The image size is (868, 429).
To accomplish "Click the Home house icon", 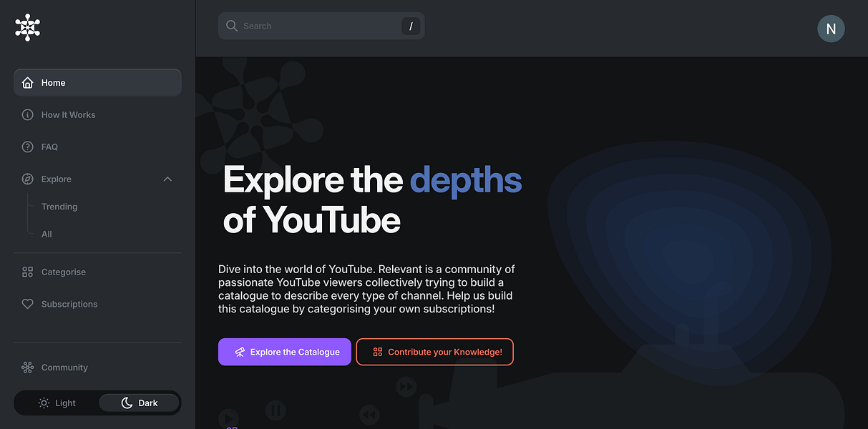I will point(27,83).
